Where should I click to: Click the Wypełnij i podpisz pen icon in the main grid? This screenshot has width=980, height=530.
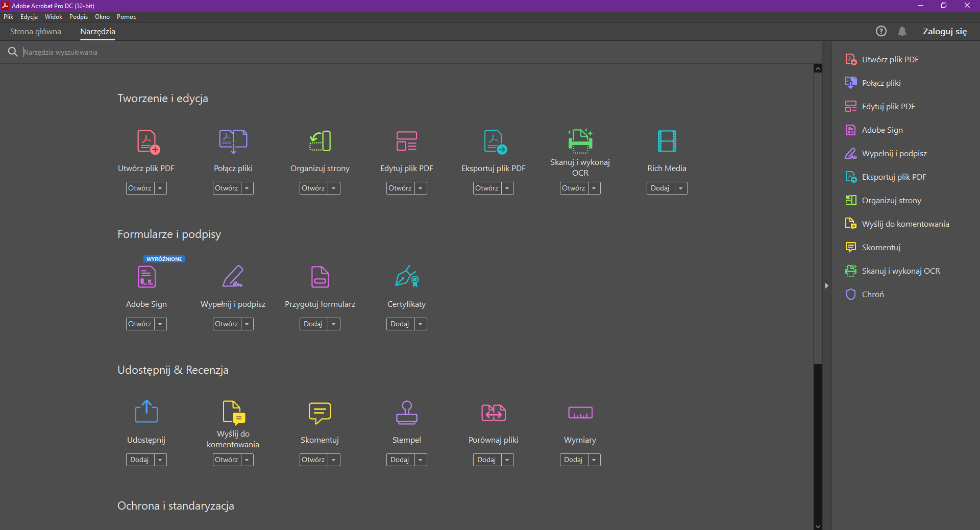[233, 277]
